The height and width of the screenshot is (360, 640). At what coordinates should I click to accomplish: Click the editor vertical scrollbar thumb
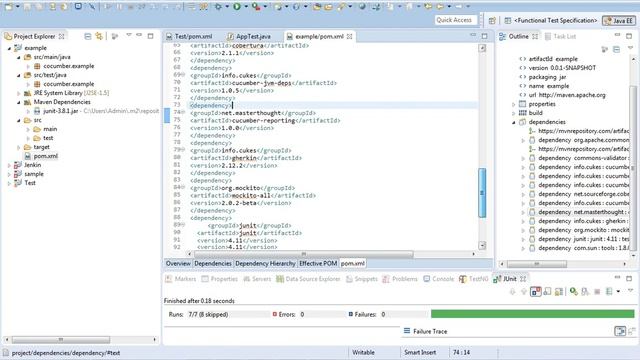[x=482, y=193]
